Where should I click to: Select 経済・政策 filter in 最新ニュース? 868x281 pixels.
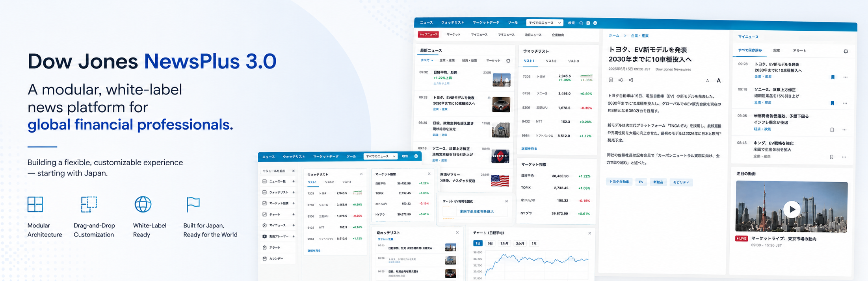click(469, 60)
